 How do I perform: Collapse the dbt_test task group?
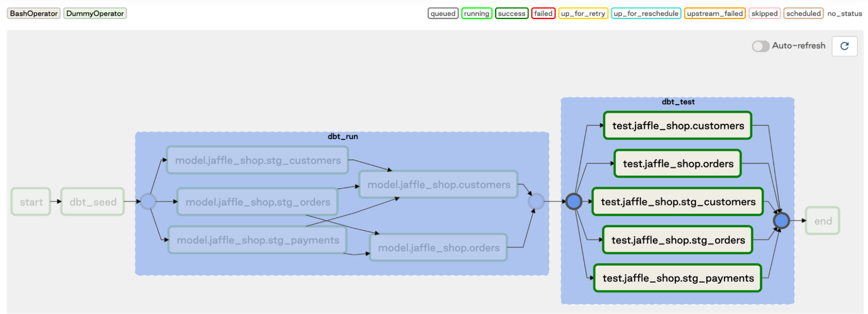pyautogui.click(x=677, y=102)
